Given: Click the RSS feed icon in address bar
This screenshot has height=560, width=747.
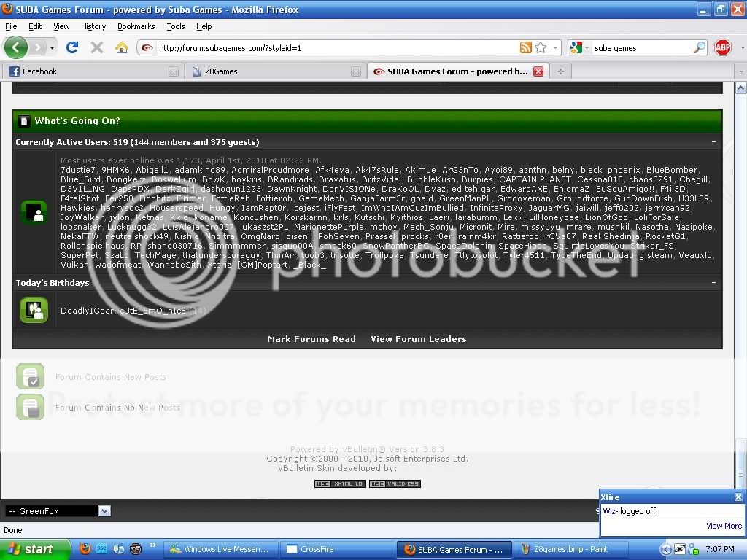Looking at the screenshot, I should click(x=525, y=47).
